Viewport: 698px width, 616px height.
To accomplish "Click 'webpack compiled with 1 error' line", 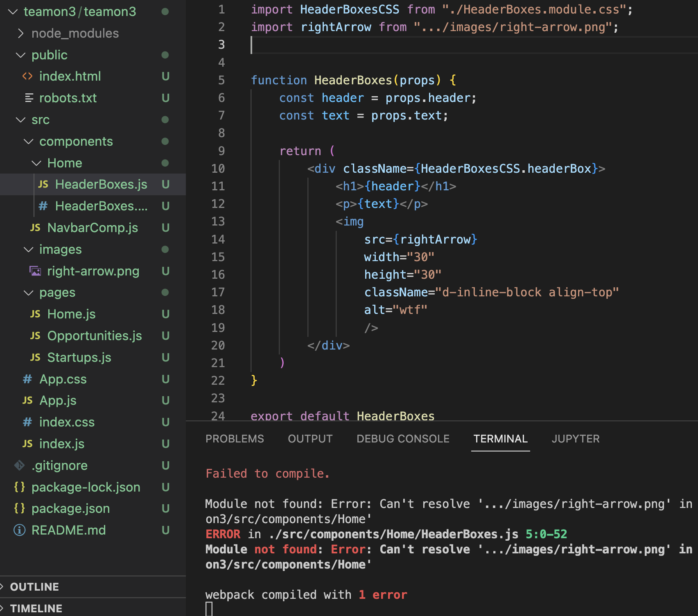I will 306,595.
